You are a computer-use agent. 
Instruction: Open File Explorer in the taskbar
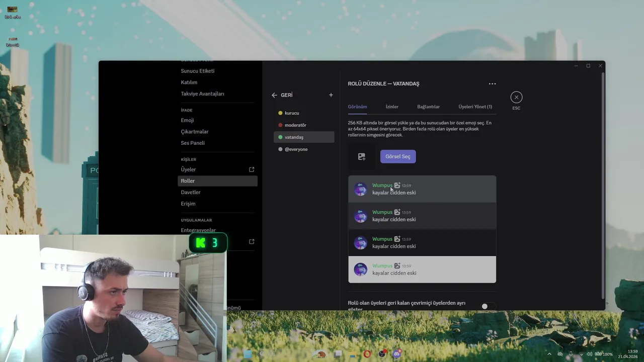[x=353, y=354]
